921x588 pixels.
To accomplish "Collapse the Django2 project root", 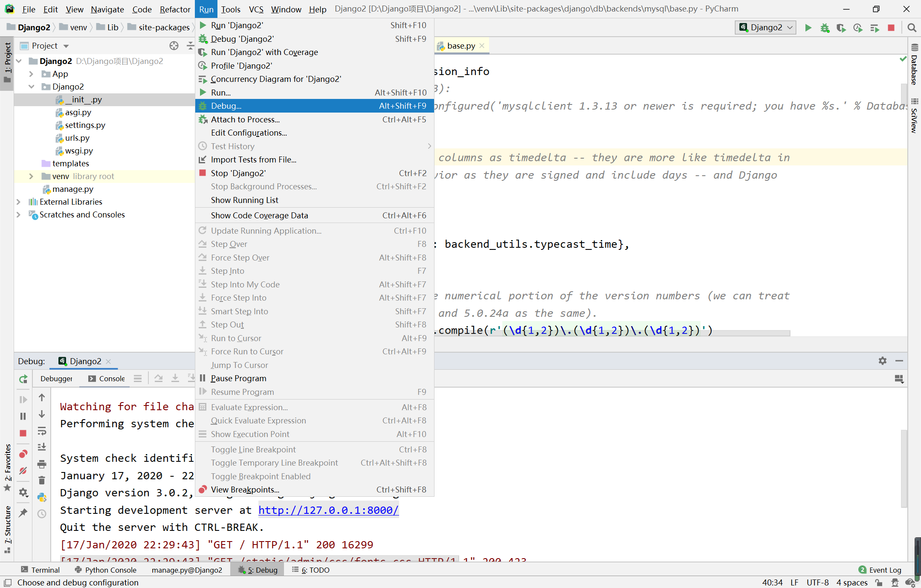I will 19,61.
